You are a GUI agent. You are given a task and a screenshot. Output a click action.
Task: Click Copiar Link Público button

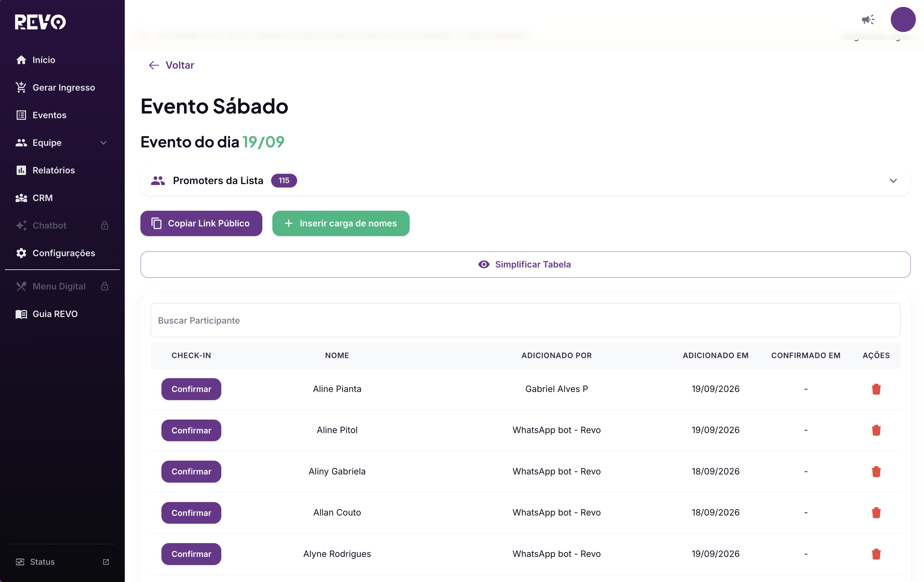click(201, 224)
